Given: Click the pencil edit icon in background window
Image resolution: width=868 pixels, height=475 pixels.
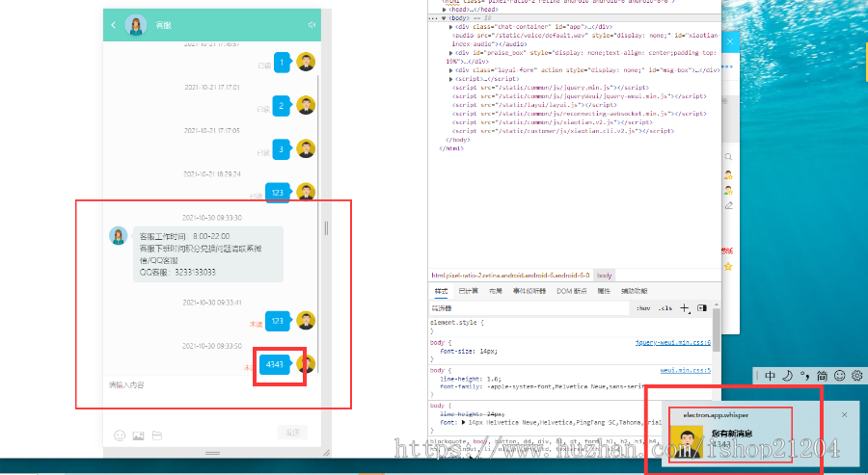Looking at the screenshot, I should (728, 205).
